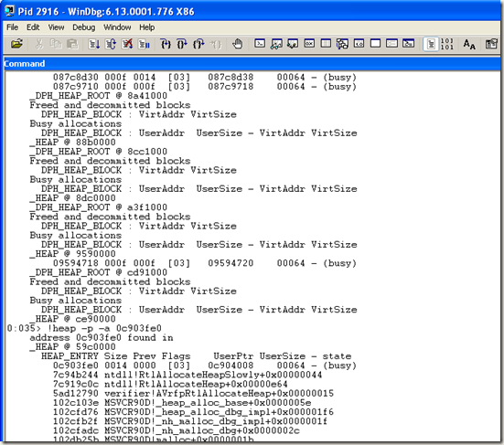Open the Debug menu
This screenshot has width=504, height=445.
[84, 27]
